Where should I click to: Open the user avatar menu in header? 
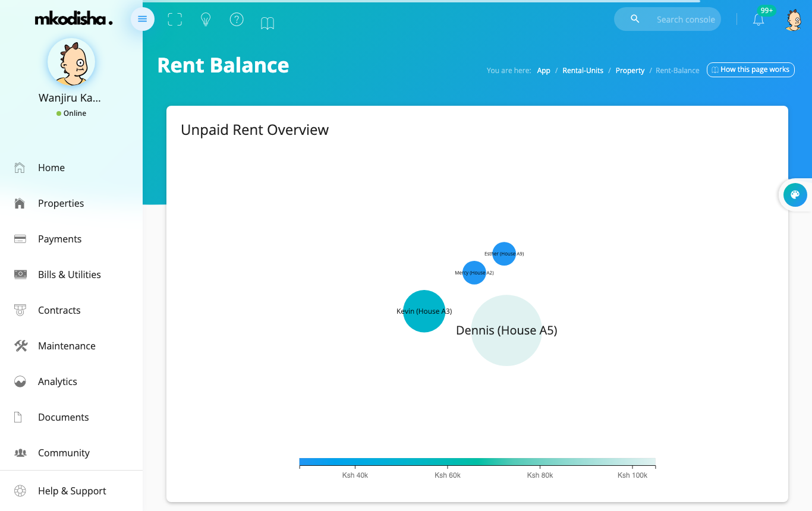pos(794,20)
